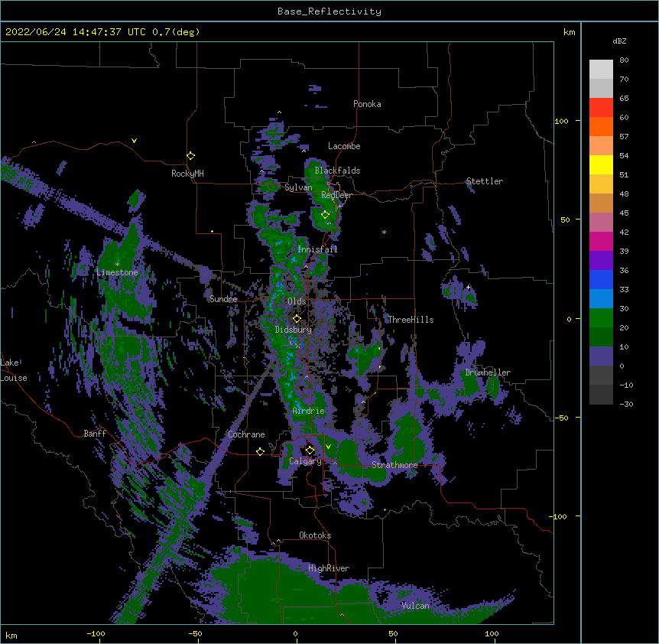Click the -50 tick on right axis

pyautogui.click(x=561, y=418)
